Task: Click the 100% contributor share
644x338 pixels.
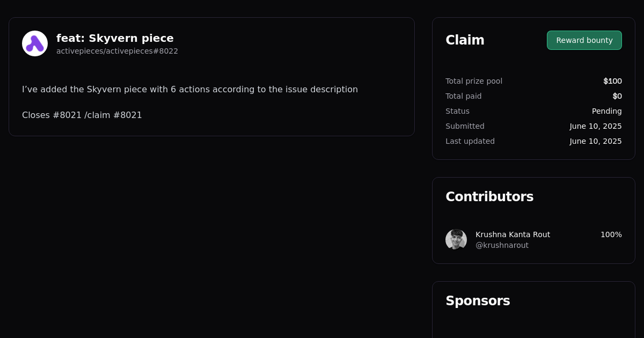Action: (611, 234)
